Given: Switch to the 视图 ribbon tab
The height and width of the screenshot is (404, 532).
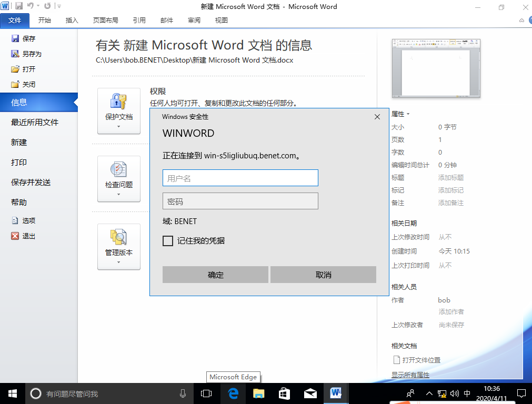Looking at the screenshot, I should coord(221,21).
